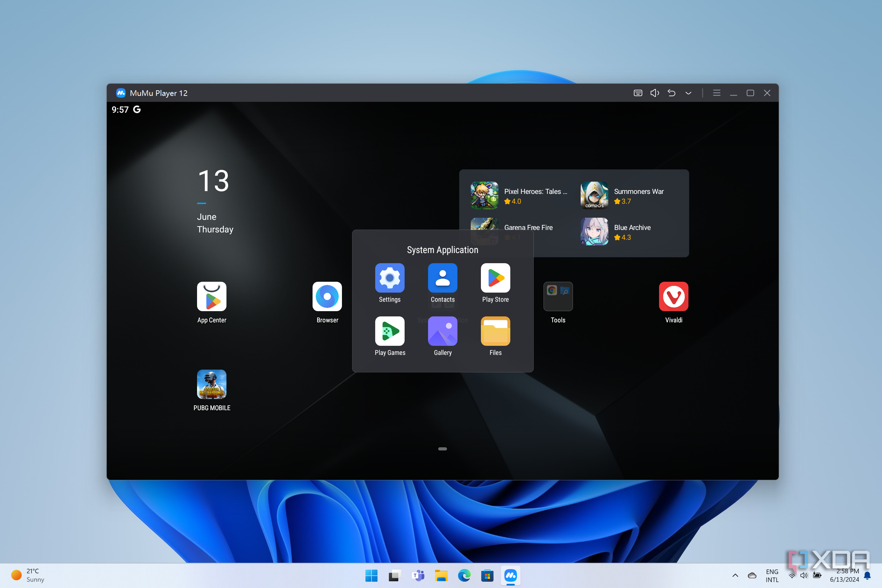
Task: Close the MuMu Player window
Action: tap(767, 93)
